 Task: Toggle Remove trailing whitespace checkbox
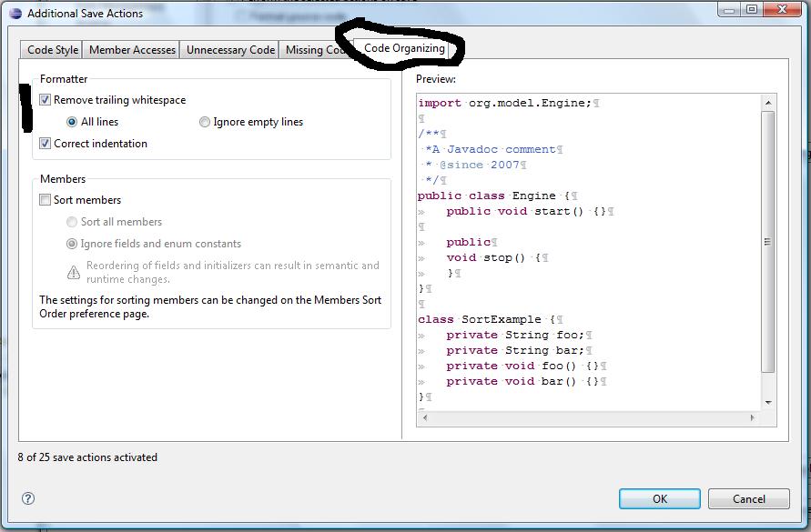[x=46, y=100]
